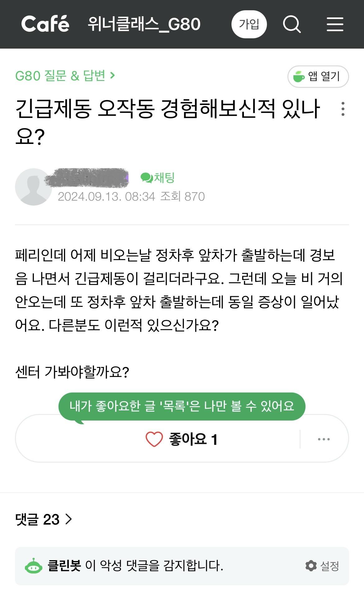364x590 pixels.
Task: Open the 위너클래스_G80 cafe home
Action: 144,24
